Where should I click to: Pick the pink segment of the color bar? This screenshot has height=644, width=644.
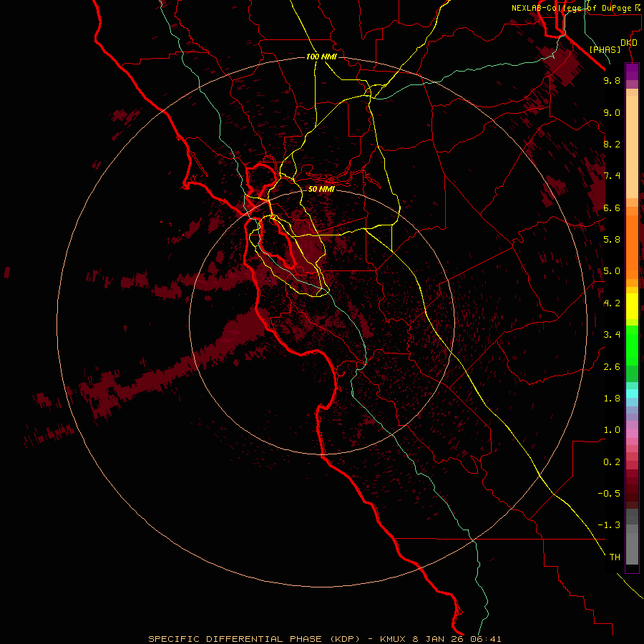click(632, 434)
